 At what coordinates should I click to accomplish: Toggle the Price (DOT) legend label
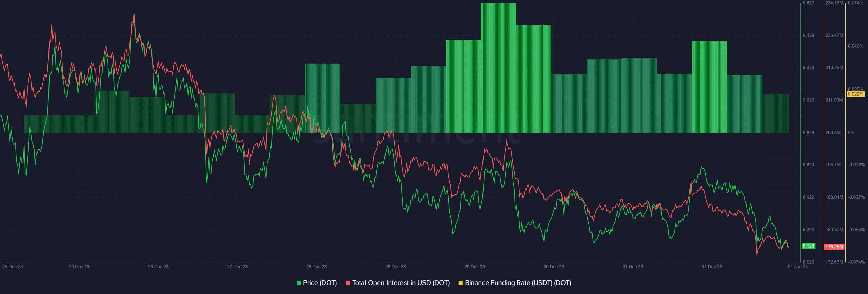click(x=320, y=283)
